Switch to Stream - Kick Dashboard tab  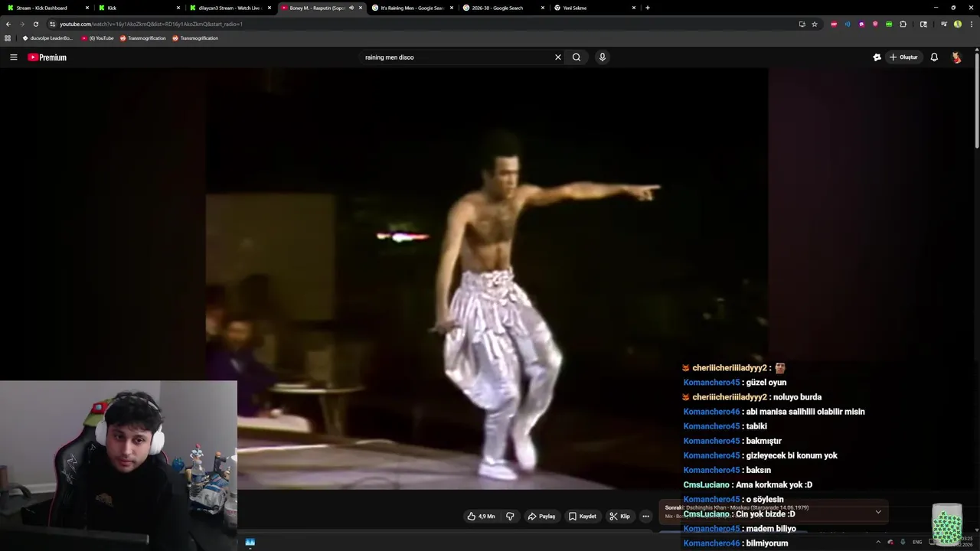tap(46, 8)
